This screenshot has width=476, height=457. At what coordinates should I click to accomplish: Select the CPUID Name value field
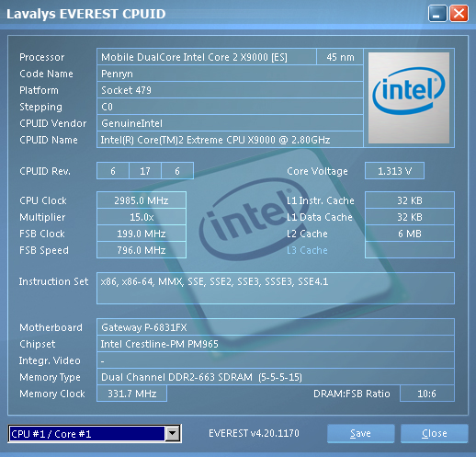(230, 140)
